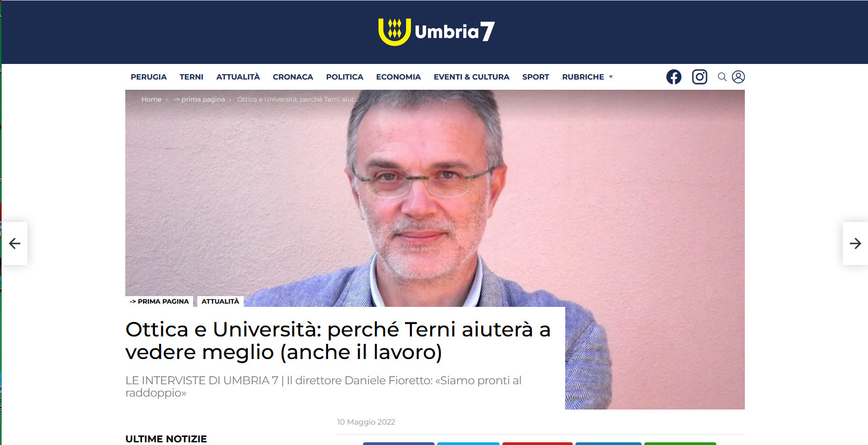The height and width of the screenshot is (445, 868).
Task: Click the prima pagina breadcrumb link
Action: (199, 99)
